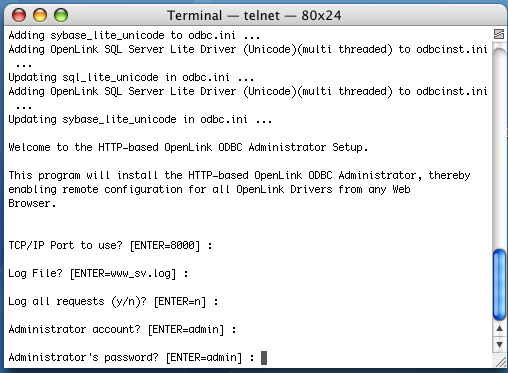Click the split pane icon above the scrollbar
This screenshot has height=373, width=508.
coord(499,34)
